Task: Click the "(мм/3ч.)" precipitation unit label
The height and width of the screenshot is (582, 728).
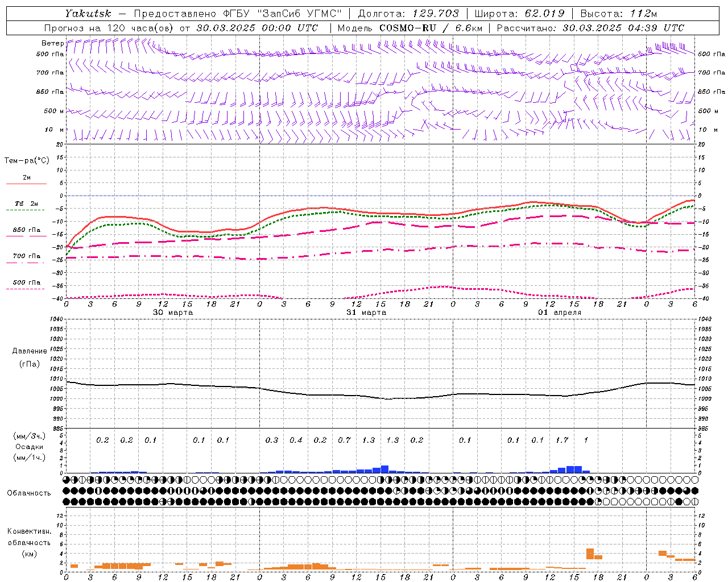Action: tap(30, 436)
